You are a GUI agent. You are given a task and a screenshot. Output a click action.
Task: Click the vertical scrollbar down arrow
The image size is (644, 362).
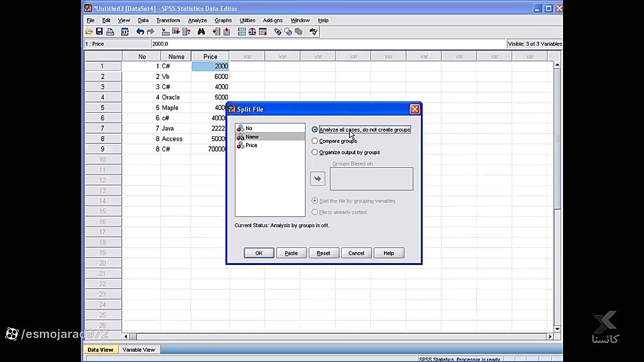coord(557,329)
